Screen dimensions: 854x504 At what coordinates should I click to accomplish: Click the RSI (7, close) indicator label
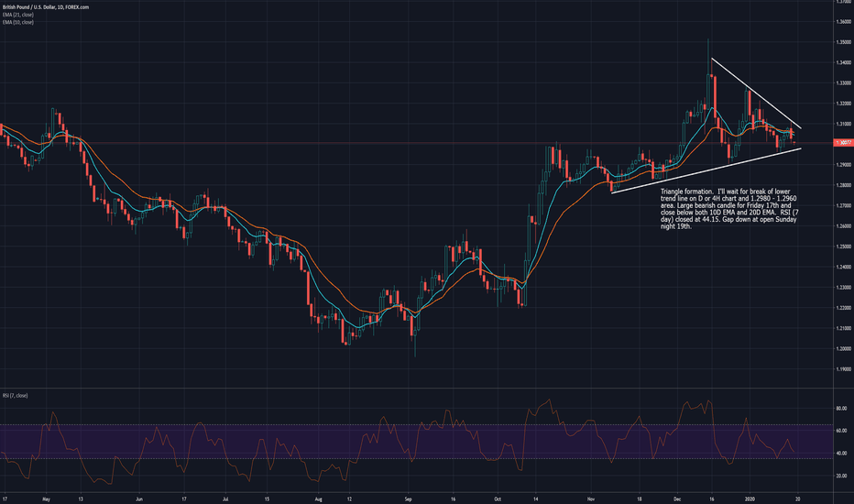(16, 397)
